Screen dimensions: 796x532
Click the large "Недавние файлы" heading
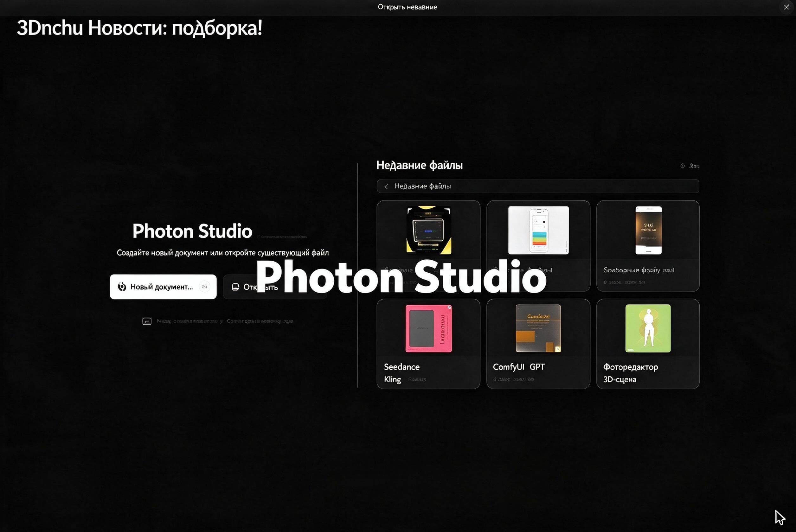419,165
